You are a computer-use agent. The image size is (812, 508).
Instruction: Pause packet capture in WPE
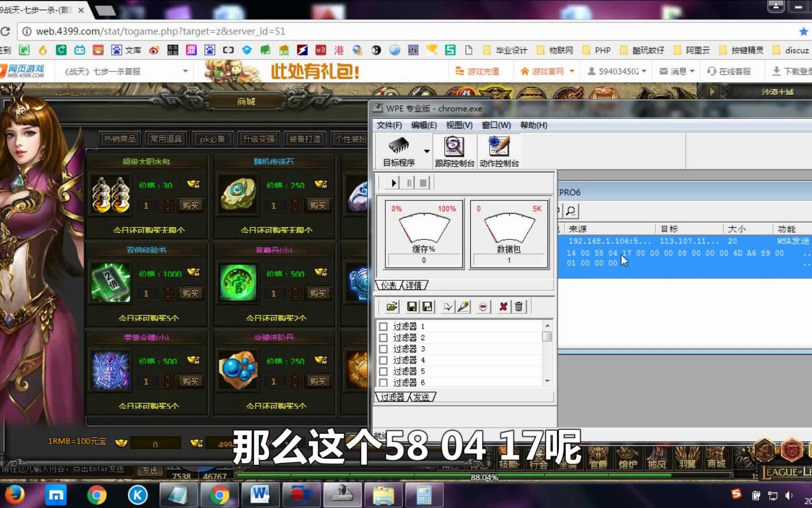click(x=409, y=183)
